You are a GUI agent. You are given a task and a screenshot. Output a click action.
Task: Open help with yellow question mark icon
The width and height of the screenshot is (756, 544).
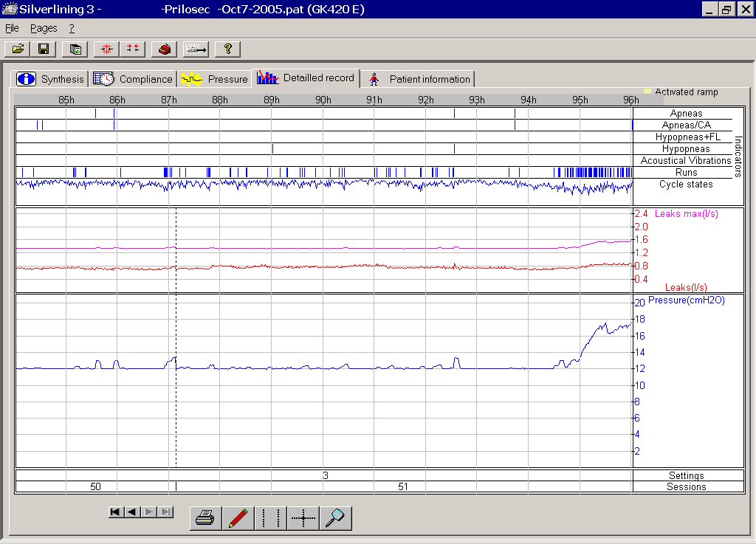pyautogui.click(x=227, y=49)
